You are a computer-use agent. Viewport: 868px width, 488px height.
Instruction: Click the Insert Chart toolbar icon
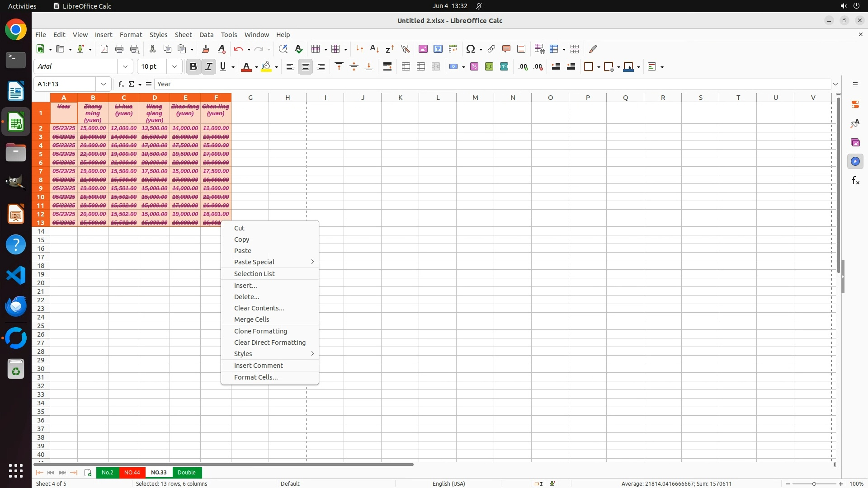pyautogui.click(x=438, y=49)
